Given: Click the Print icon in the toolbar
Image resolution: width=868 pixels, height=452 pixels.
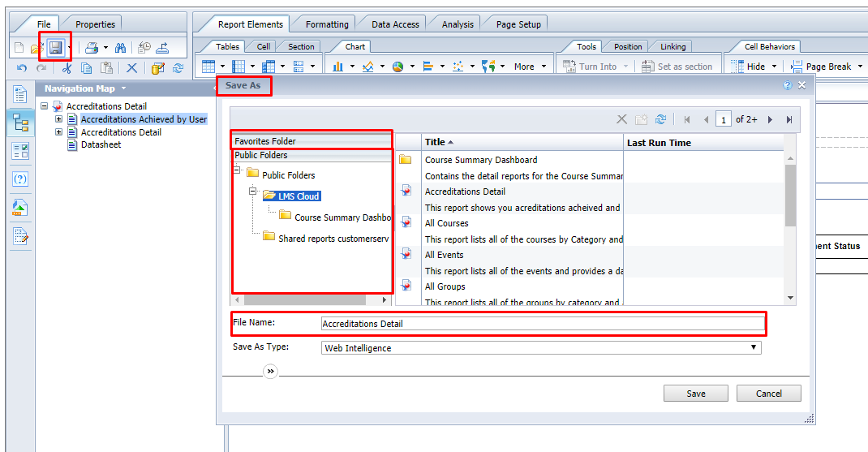Looking at the screenshot, I should click(x=92, y=48).
